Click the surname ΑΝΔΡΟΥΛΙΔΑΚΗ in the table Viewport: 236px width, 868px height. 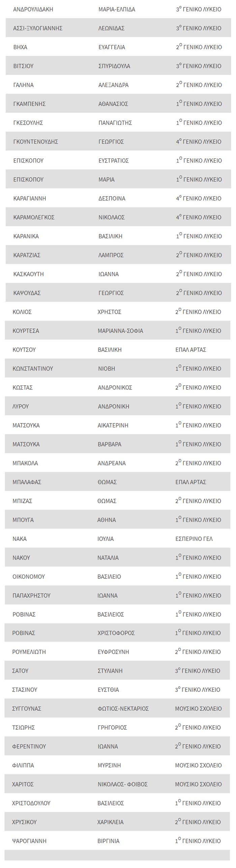click(33, 9)
